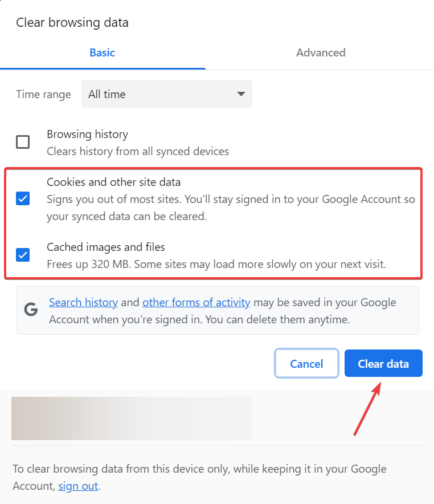Uncheck Cookies and other site data

tap(23, 198)
